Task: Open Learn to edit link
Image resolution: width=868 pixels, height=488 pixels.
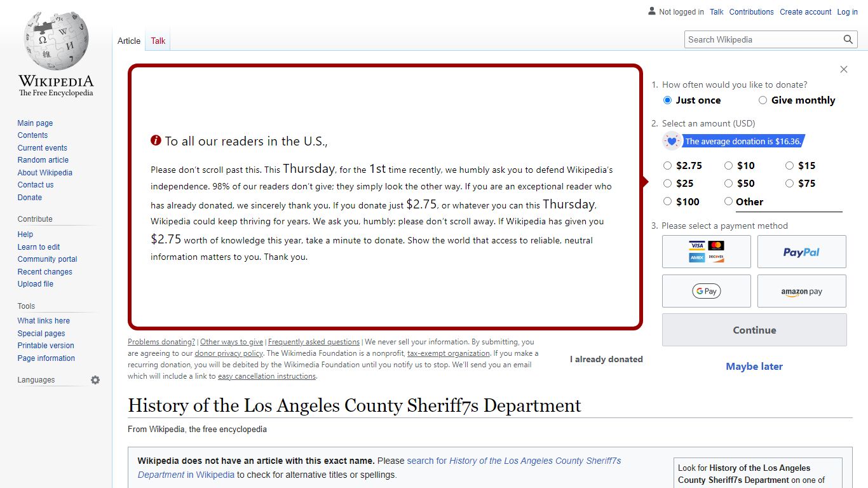Action: [x=39, y=247]
